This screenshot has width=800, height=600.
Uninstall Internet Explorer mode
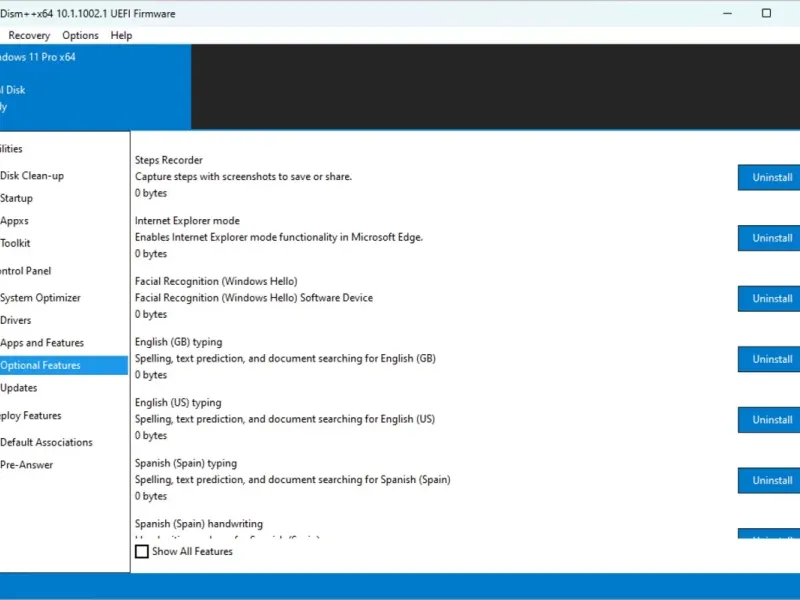click(x=769, y=238)
